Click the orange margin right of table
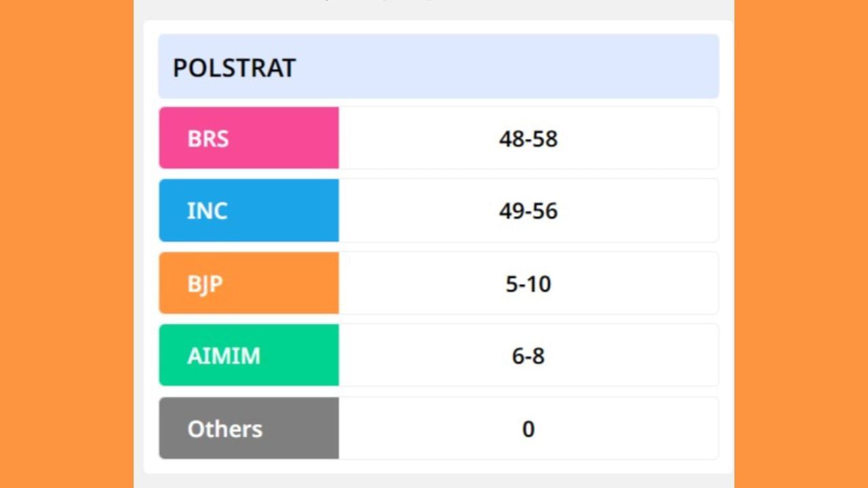 (x=801, y=244)
